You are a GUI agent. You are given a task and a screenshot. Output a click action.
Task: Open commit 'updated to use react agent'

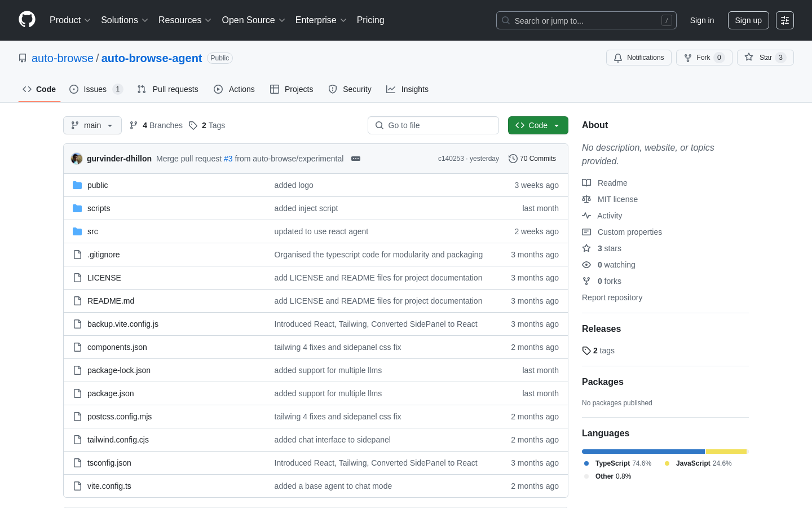321,231
